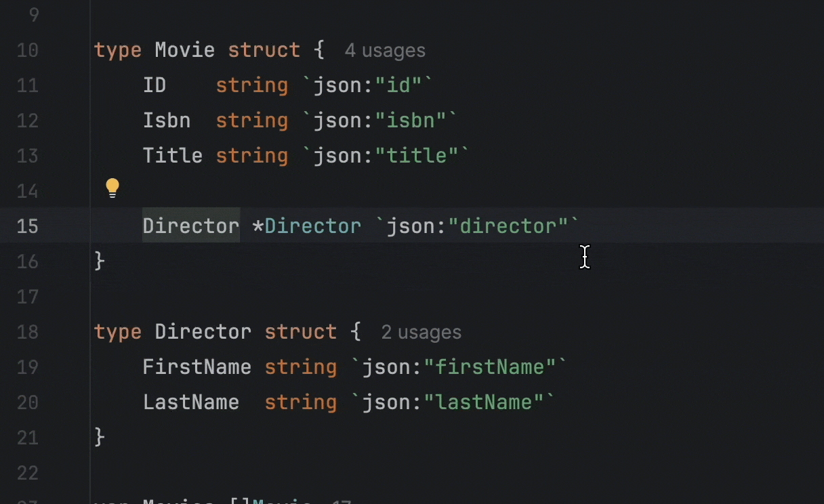Click line number 18 in the gutter
824x504 pixels.
(x=27, y=333)
